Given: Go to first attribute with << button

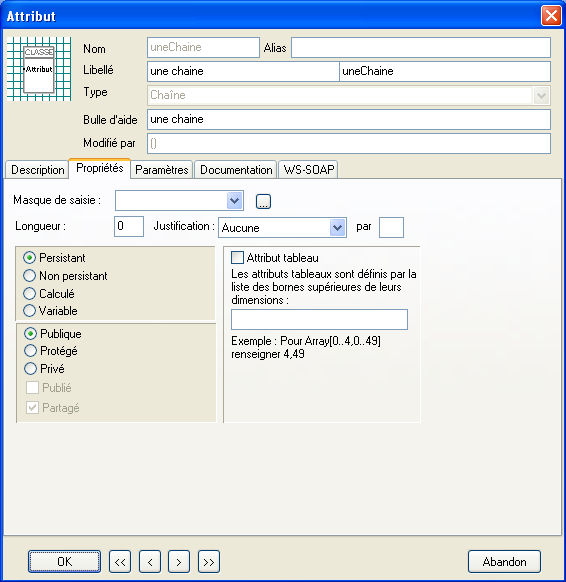Looking at the screenshot, I should [x=120, y=562].
